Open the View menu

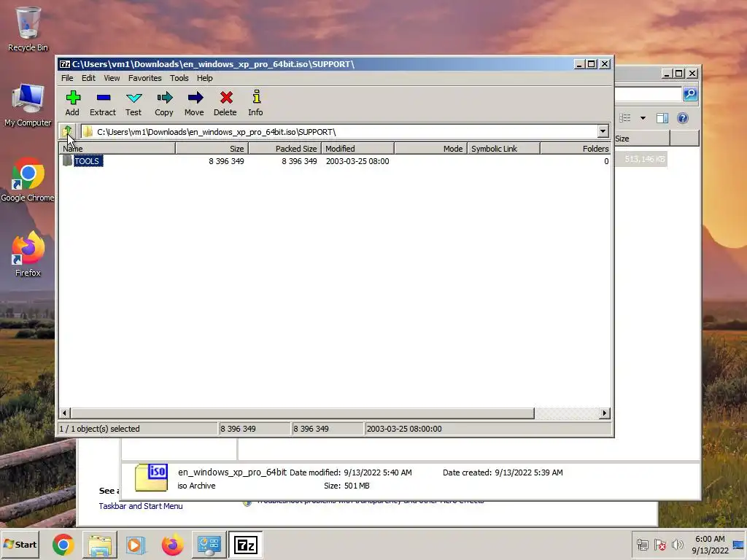(112, 78)
